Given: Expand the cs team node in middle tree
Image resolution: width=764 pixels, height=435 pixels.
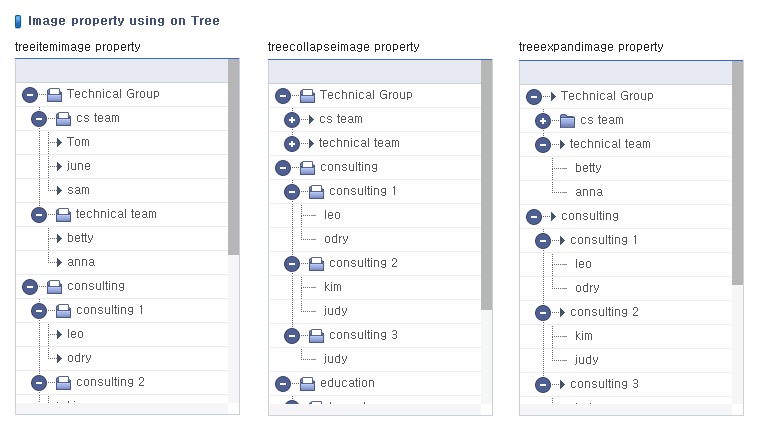Looking at the screenshot, I should 292,119.
